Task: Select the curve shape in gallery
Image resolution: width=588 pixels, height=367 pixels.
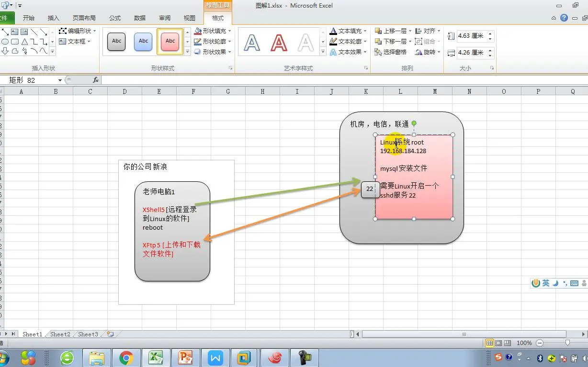Action: [x=44, y=51]
